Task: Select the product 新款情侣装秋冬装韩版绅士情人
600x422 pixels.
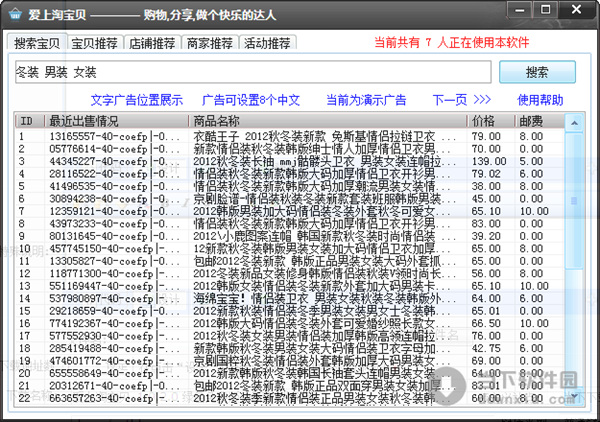Action: [x=314, y=149]
